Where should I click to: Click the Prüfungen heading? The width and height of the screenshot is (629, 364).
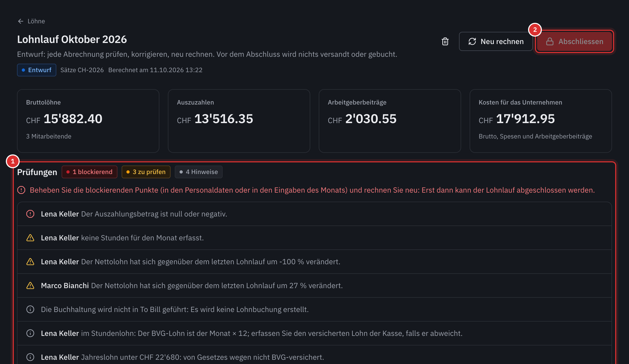pyautogui.click(x=37, y=172)
